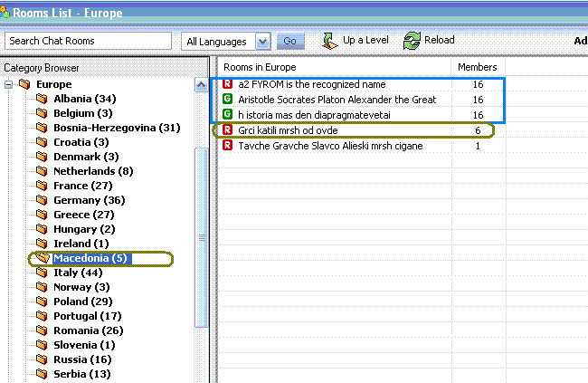Click the red R icon for a2 FYROM room

(x=228, y=83)
